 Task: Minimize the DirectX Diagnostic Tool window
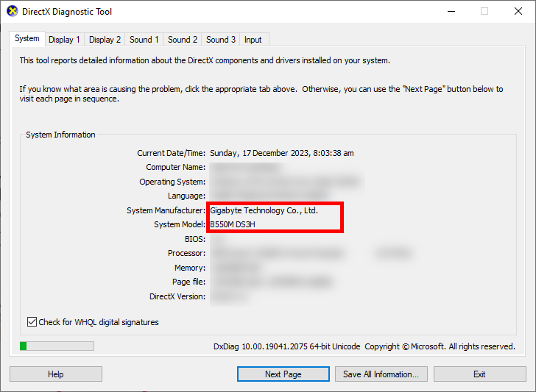pyautogui.click(x=451, y=11)
